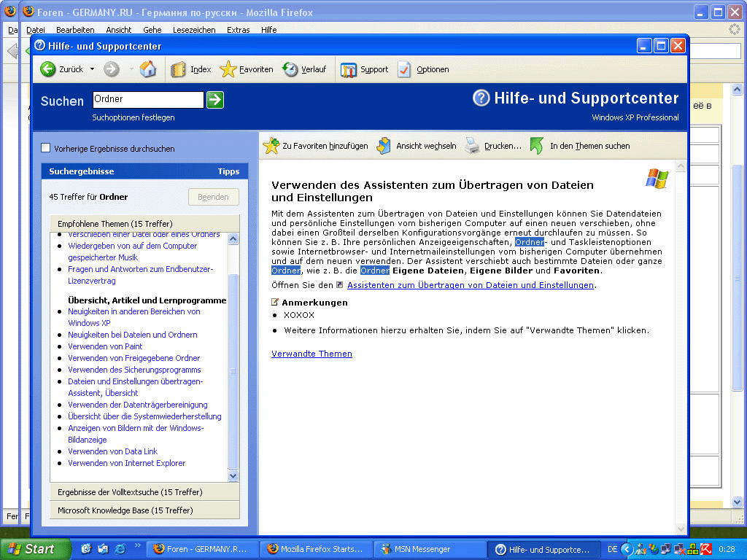
Task: Open the Index book icon
Action: click(179, 69)
